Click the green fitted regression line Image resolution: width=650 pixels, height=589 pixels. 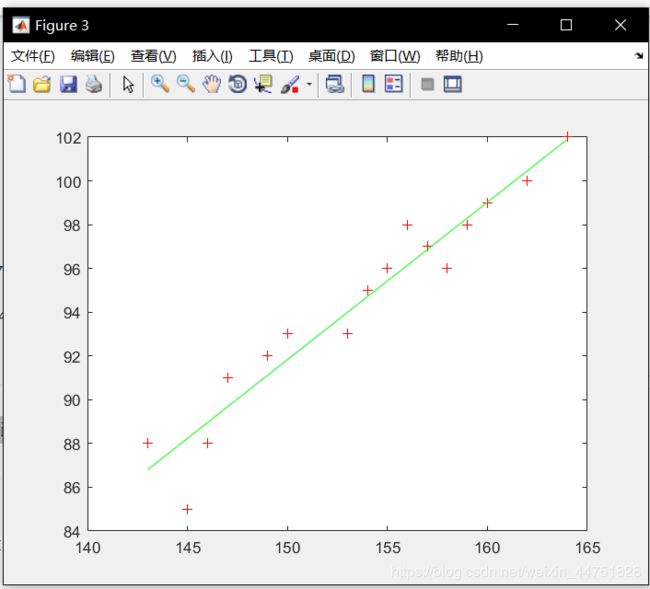coord(357,303)
